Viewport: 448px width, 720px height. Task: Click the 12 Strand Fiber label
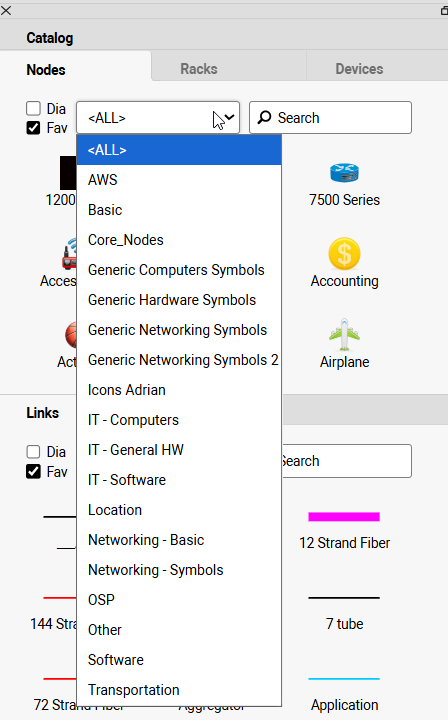[x=344, y=543]
